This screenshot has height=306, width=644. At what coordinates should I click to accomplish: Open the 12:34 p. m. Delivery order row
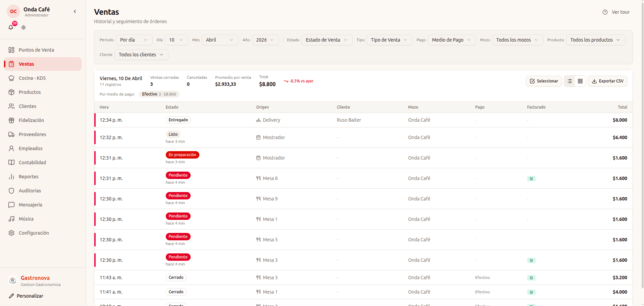coord(363,120)
